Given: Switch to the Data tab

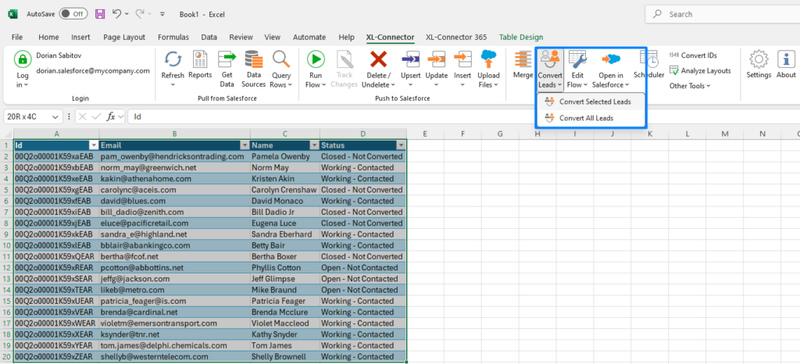Looking at the screenshot, I should pyautogui.click(x=209, y=37).
